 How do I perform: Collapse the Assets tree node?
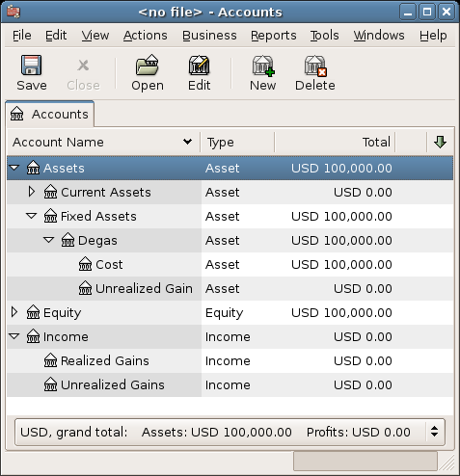pos(14,168)
